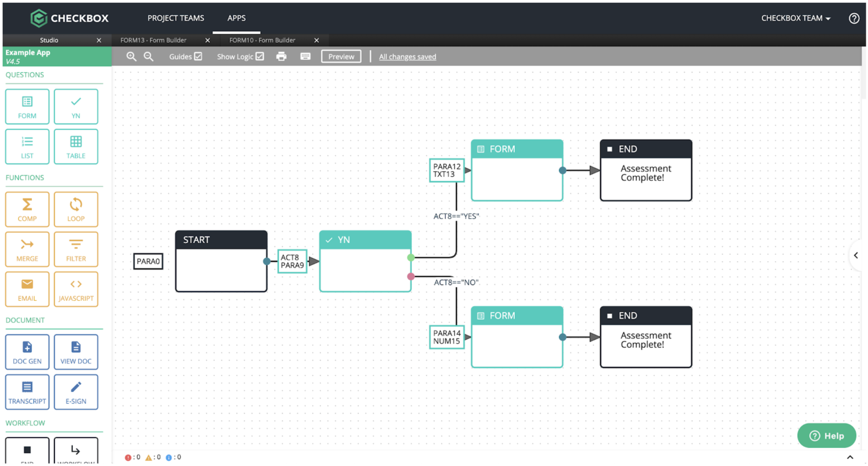Viewport: 868px width, 466px height.
Task: Click the green YES output port
Action: point(411,257)
